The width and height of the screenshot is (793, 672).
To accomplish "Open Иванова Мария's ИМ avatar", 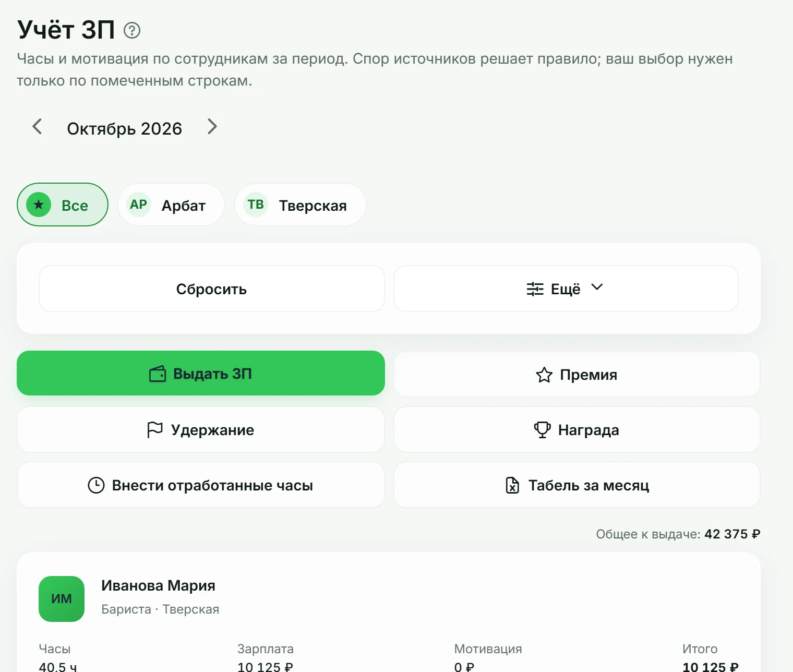I will pyautogui.click(x=62, y=599).
